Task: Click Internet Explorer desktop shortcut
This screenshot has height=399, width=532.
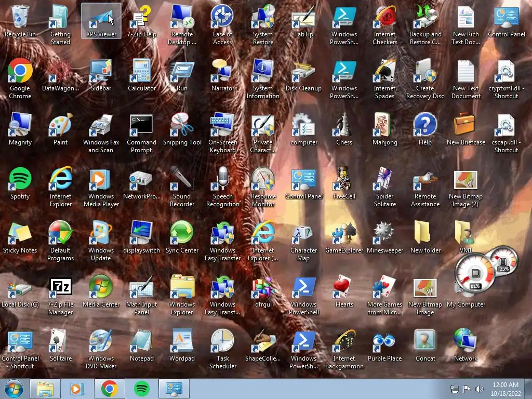Action: (60, 187)
